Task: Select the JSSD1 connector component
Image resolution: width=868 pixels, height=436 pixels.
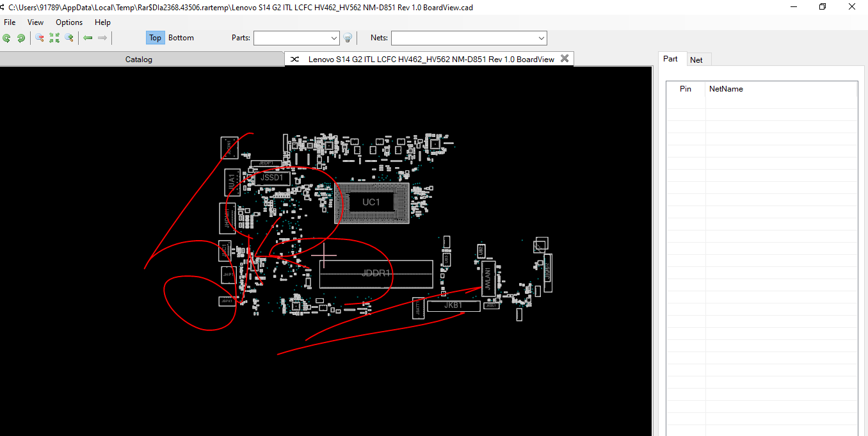Action: coord(272,177)
